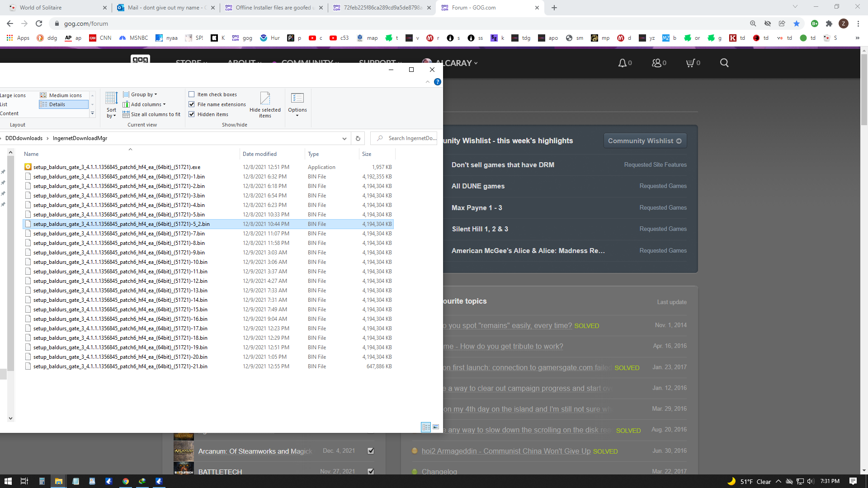Open the Chrome three-dot menu

[858, 23]
